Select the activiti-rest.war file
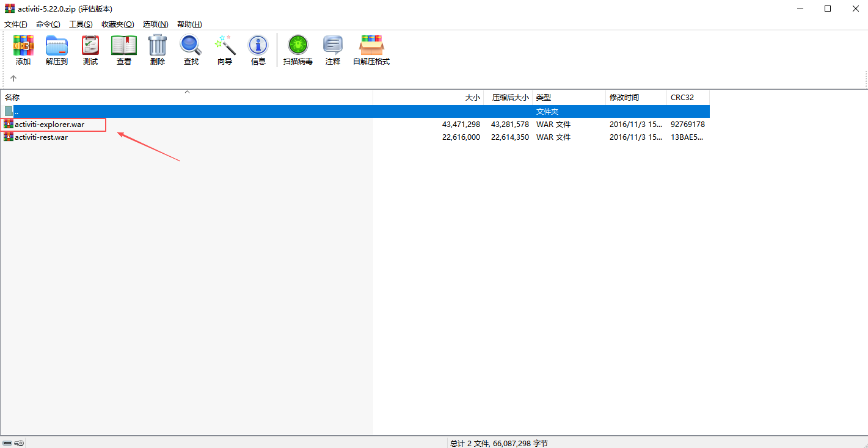Screen dimensions: 868x448 pyautogui.click(x=41, y=137)
